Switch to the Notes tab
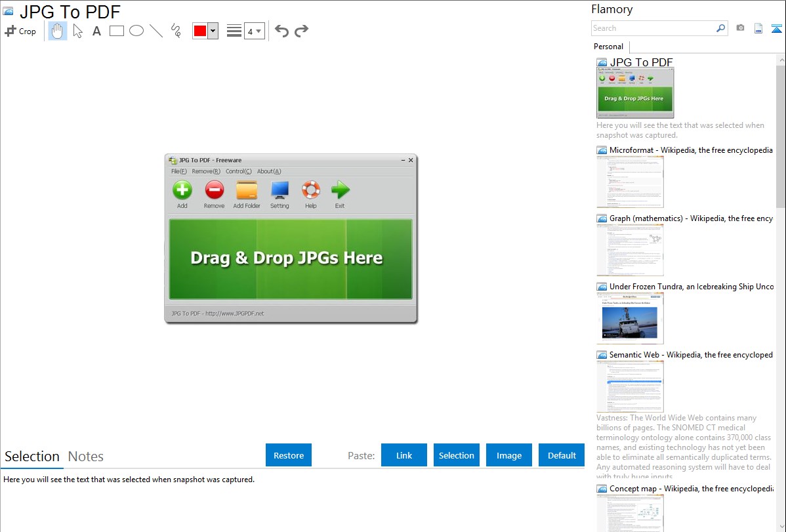 pos(86,457)
